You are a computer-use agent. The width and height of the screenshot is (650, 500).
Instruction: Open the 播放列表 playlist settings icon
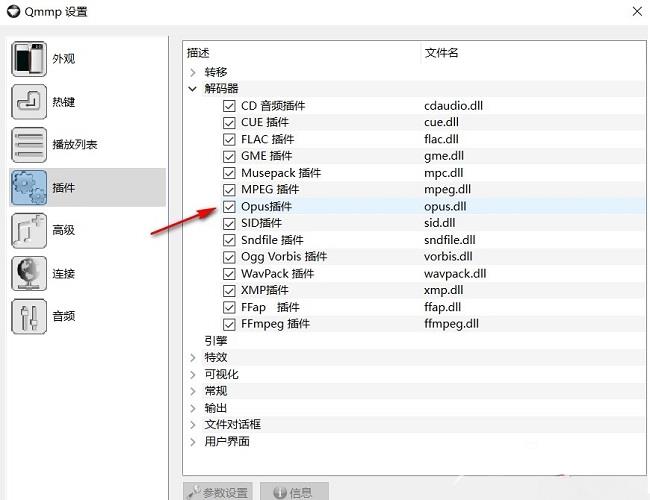[x=29, y=145]
